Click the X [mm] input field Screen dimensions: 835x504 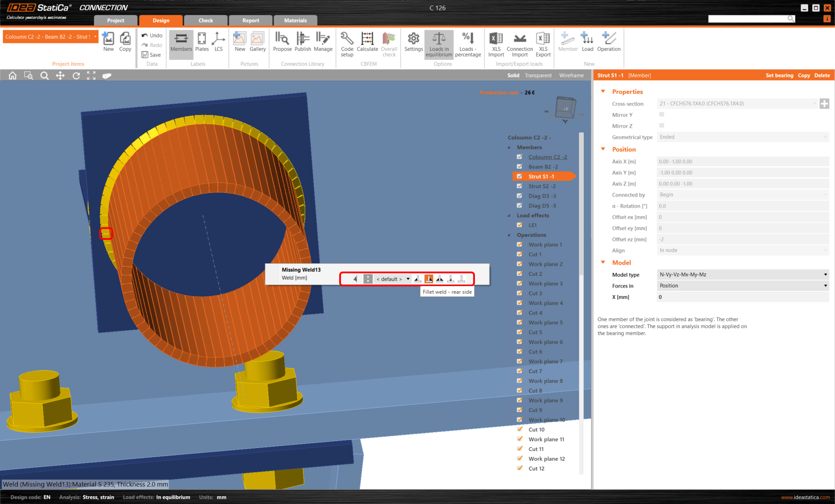(742, 297)
